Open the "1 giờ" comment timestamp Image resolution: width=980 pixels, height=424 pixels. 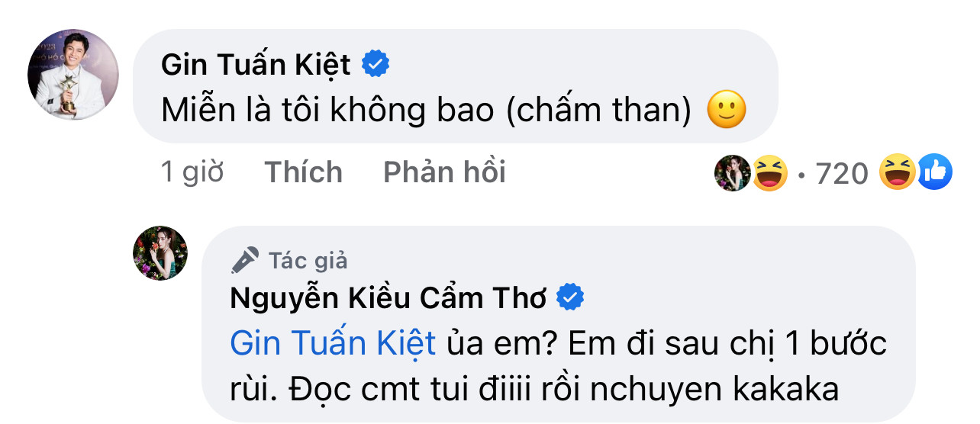(x=192, y=172)
